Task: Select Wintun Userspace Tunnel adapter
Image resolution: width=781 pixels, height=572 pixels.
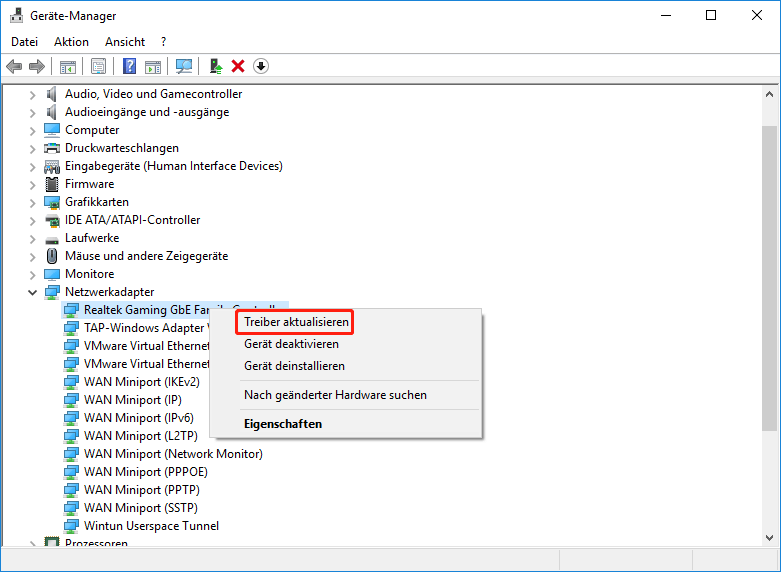Action: coord(151,526)
